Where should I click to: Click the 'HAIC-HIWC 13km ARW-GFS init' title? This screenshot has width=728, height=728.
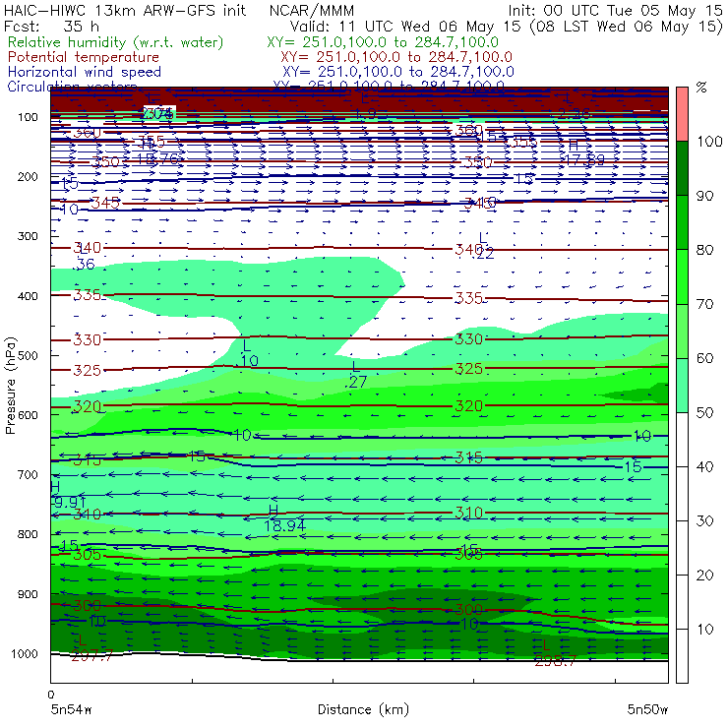click(125, 11)
